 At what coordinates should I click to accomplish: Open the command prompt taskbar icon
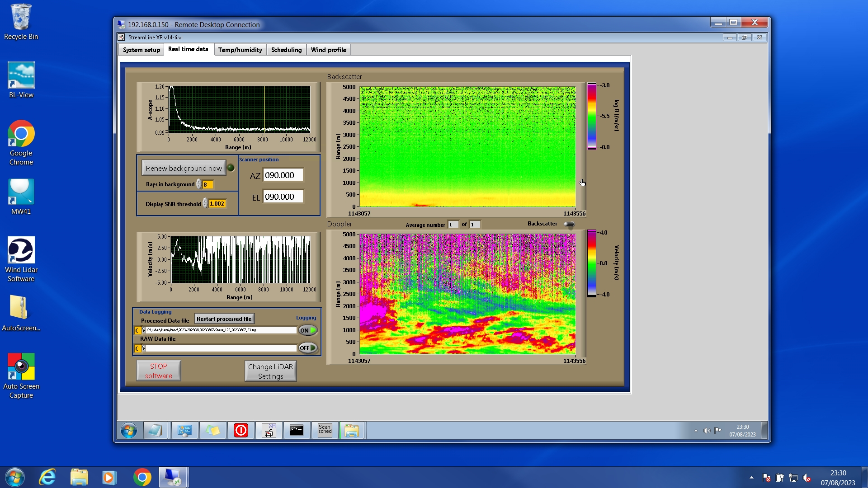click(297, 430)
